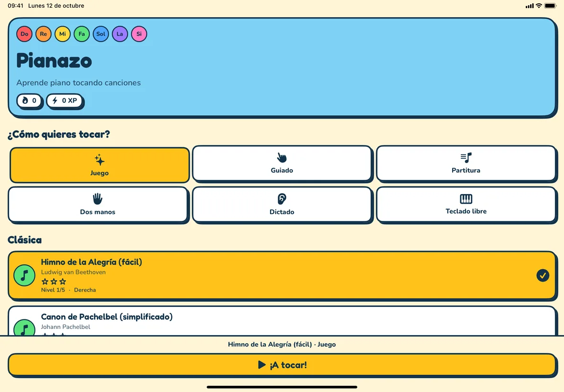This screenshot has width=564, height=392.
Task: Select Himno de la Alegría song card
Action: [282, 275]
